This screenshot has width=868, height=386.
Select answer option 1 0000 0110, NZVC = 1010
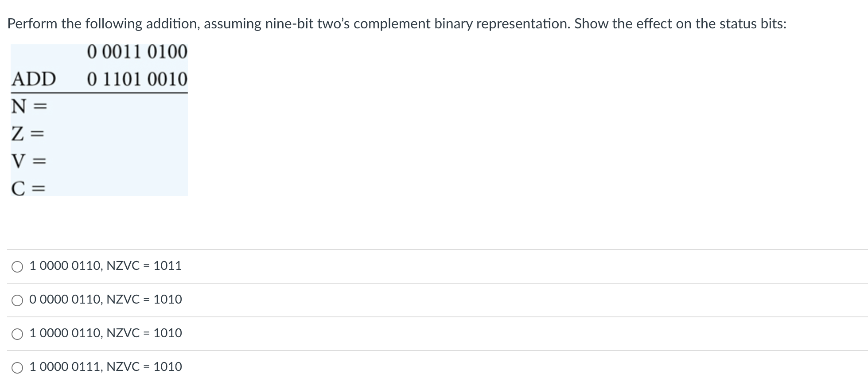click(x=17, y=334)
